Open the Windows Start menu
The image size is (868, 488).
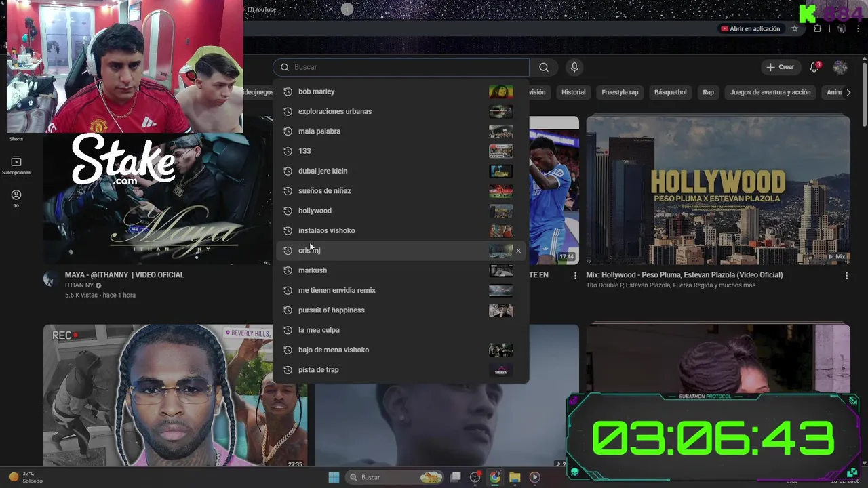click(x=334, y=477)
